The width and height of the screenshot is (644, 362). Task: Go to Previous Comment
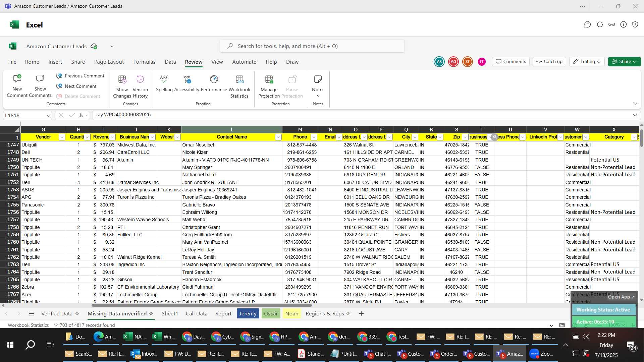click(x=80, y=76)
